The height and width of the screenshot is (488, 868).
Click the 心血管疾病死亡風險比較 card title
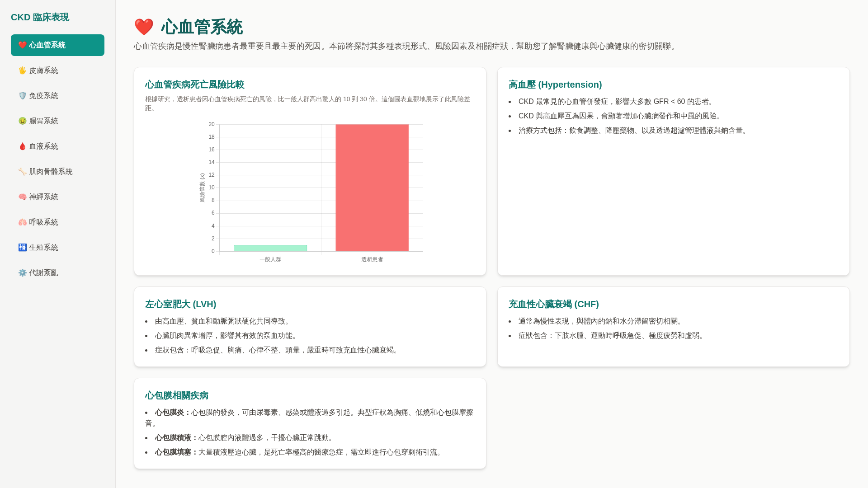click(194, 84)
